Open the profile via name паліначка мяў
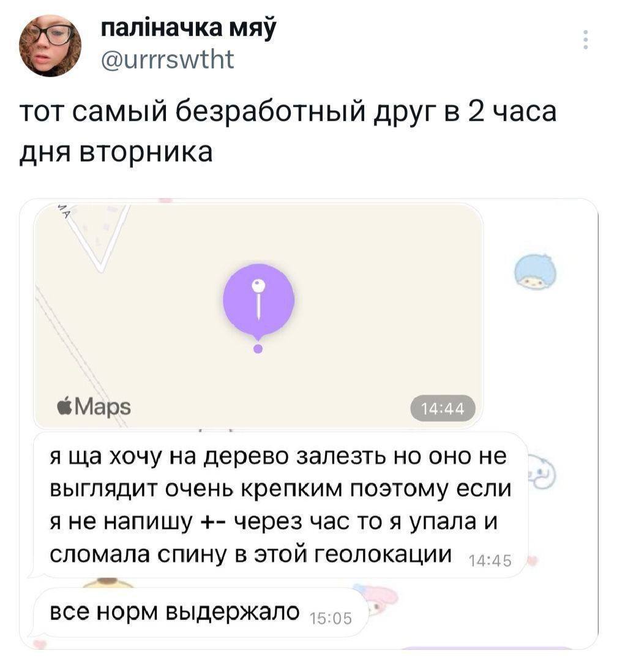The width and height of the screenshot is (617, 672). point(187,29)
